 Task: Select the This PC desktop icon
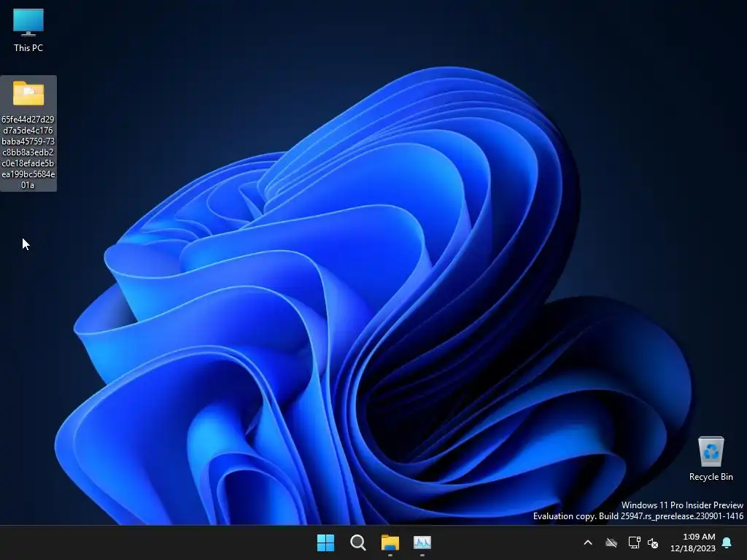pyautogui.click(x=28, y=31)
